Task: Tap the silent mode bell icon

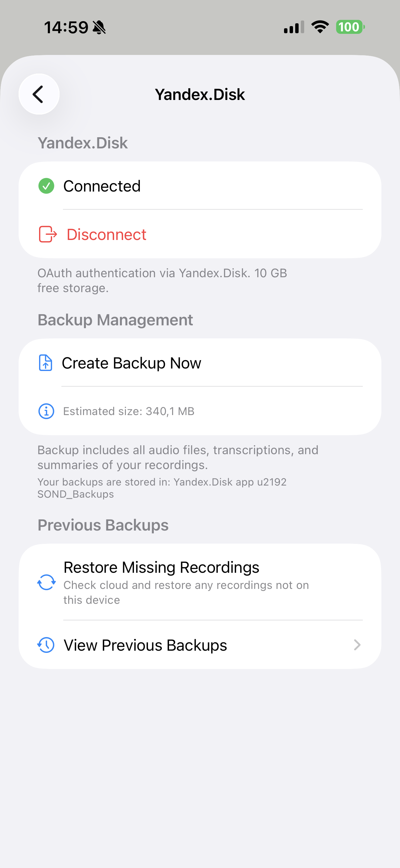Action: point(99,27)
